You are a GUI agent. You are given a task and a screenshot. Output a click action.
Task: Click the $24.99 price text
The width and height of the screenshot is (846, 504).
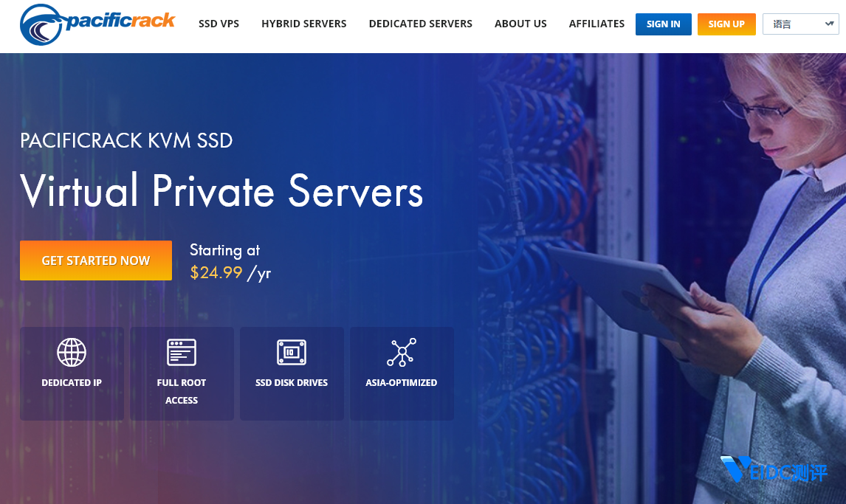pos(216,272)
